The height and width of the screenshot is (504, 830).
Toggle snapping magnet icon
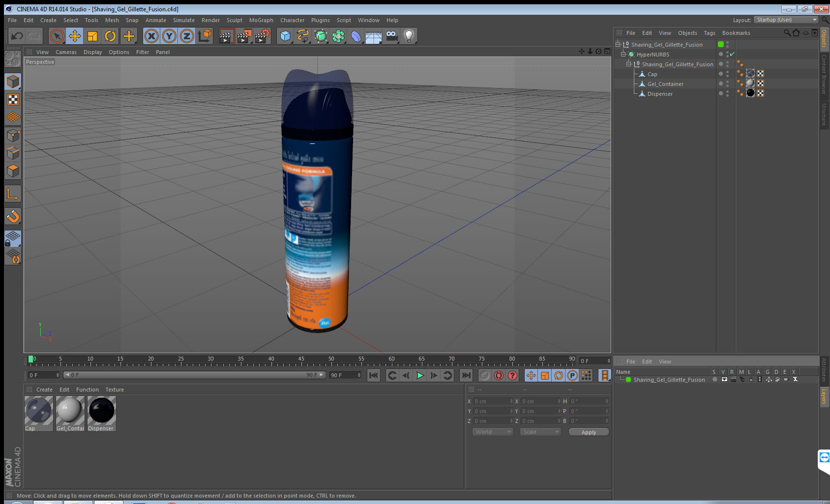pyautogui.click(x=13, y=216)
